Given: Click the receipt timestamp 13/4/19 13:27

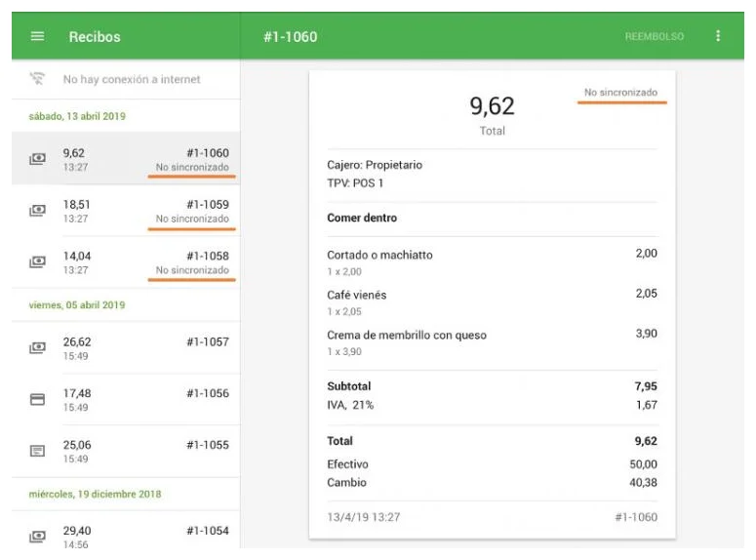Looking at the screenshot, I should coord(364,517).
